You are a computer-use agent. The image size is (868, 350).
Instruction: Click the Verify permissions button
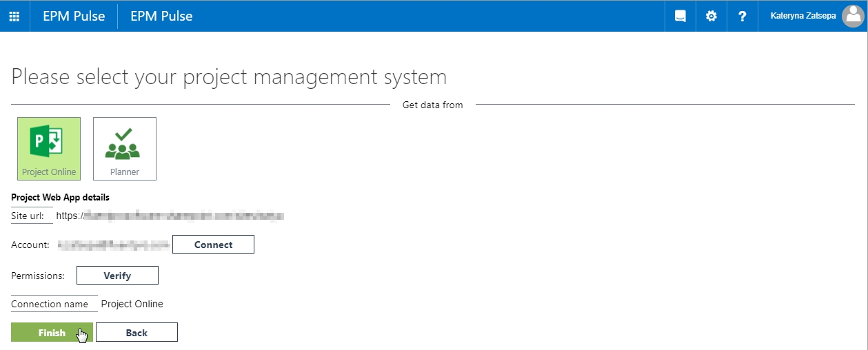pos(117,276)
